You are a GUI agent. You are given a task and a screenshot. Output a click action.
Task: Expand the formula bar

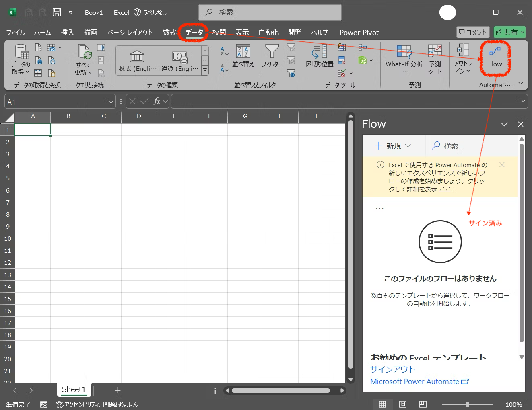pyautogui.click(x=523, y=101)
